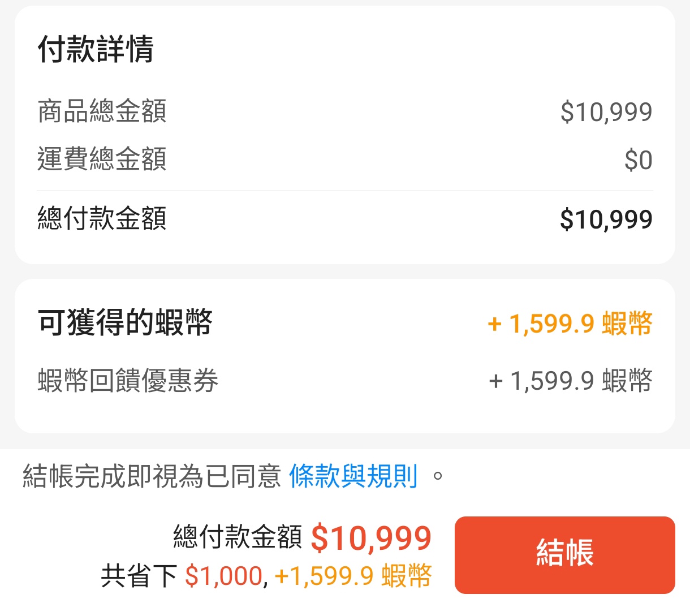The width and height of the screenshot is (690, 616).
Task: Tap the 可獲得的蝦幣 heading
Action: (125, 323)
